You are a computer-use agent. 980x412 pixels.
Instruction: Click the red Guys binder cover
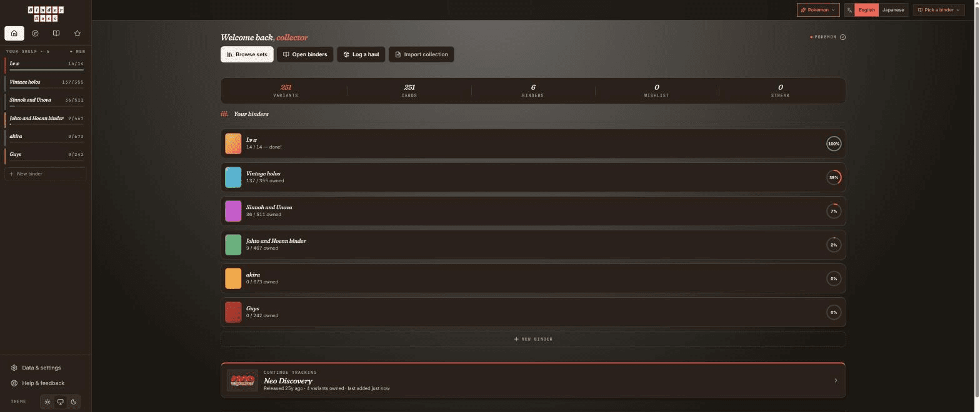pyautogui.click(x=233, y=312)
